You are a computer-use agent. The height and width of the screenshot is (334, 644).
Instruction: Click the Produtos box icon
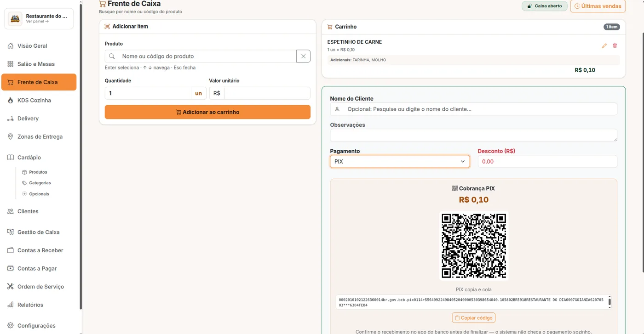25,172
